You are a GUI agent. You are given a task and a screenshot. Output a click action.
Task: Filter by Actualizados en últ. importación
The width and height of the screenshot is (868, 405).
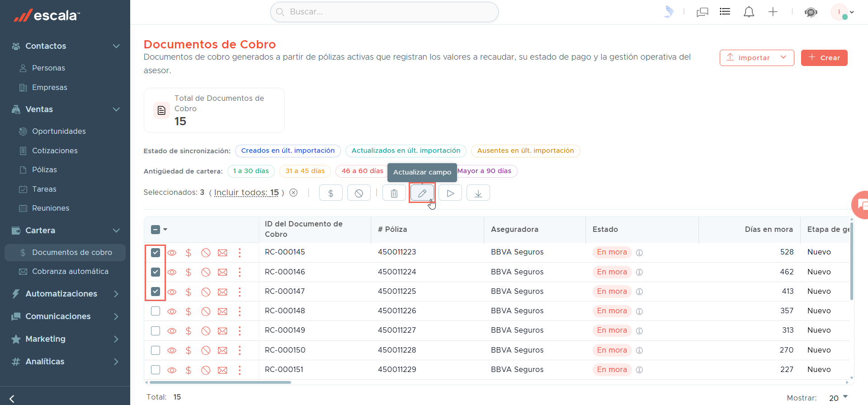coord(406,151)
